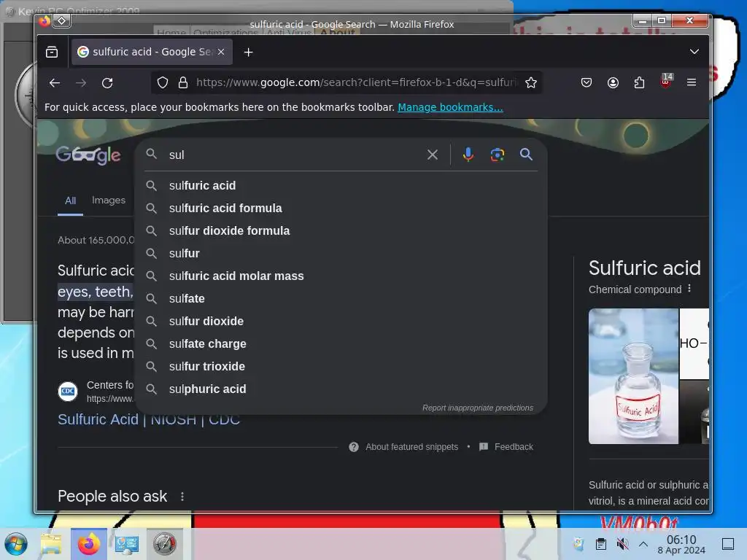
Task: Click Report inappropriate predictions
Action: (477, 408)
